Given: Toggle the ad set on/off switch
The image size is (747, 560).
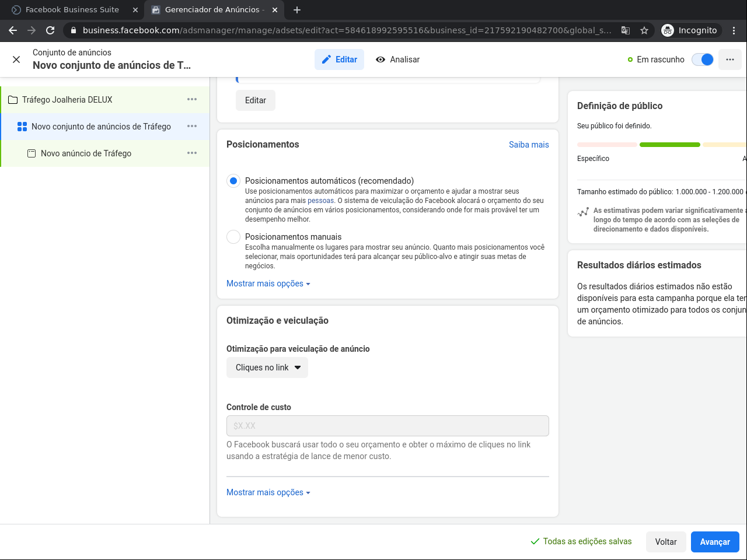Looking at the screenshot, I should 703,60.
